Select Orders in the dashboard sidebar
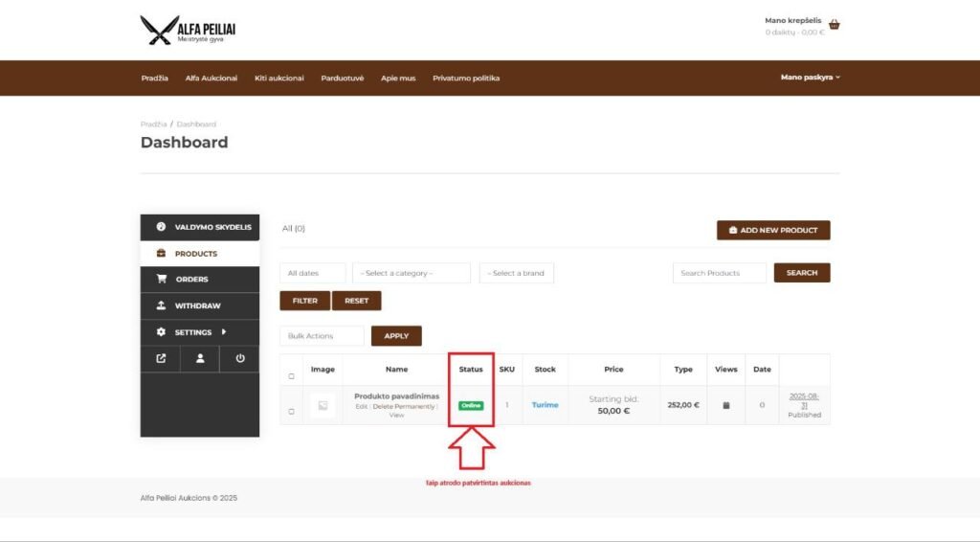Screen dimensions: 980x542 (191, 280)
